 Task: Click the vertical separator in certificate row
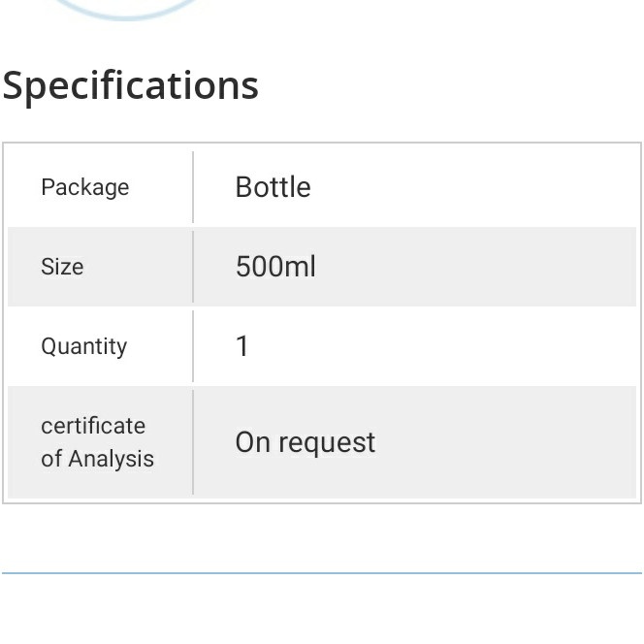(x=193, y=442)
